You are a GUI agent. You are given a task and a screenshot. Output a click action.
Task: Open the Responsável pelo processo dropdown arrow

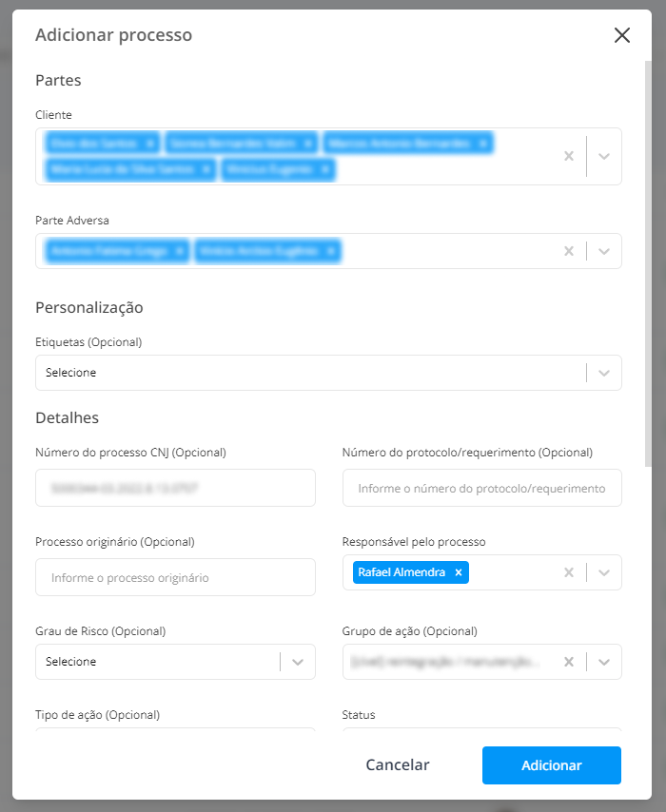[604, 572]
